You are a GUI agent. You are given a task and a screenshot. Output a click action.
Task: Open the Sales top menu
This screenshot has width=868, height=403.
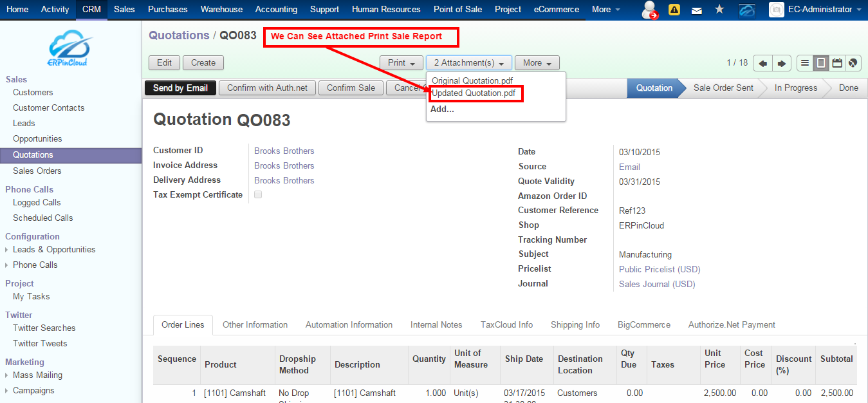(124, 10)
